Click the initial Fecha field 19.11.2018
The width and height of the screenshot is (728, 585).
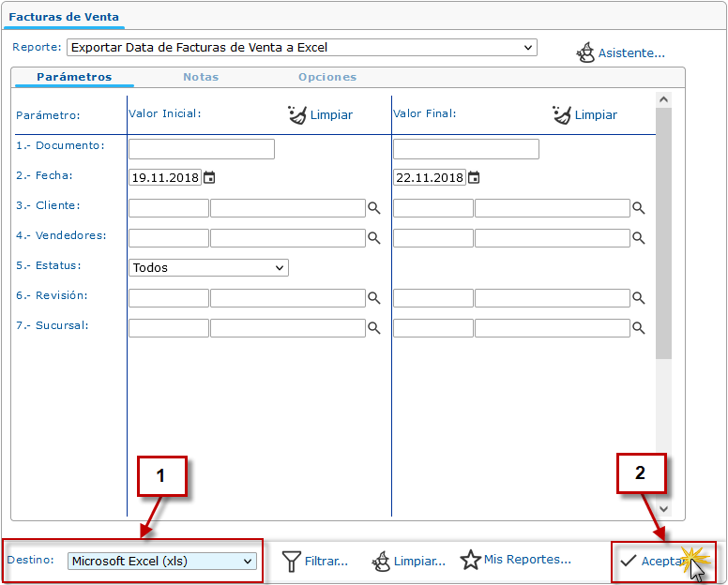(165, 178)
